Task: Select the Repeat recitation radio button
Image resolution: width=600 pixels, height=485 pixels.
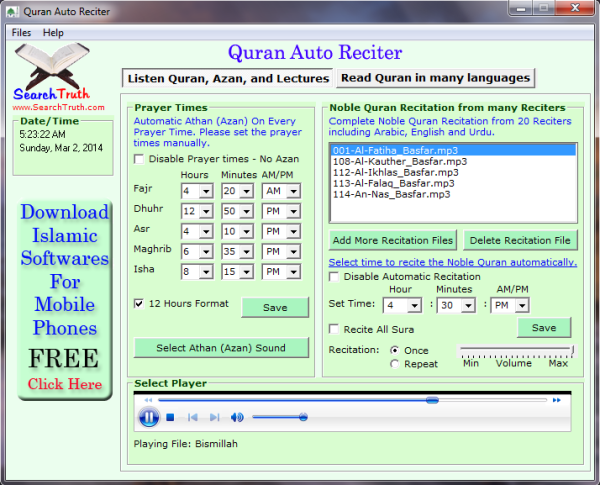Action: 395,364
